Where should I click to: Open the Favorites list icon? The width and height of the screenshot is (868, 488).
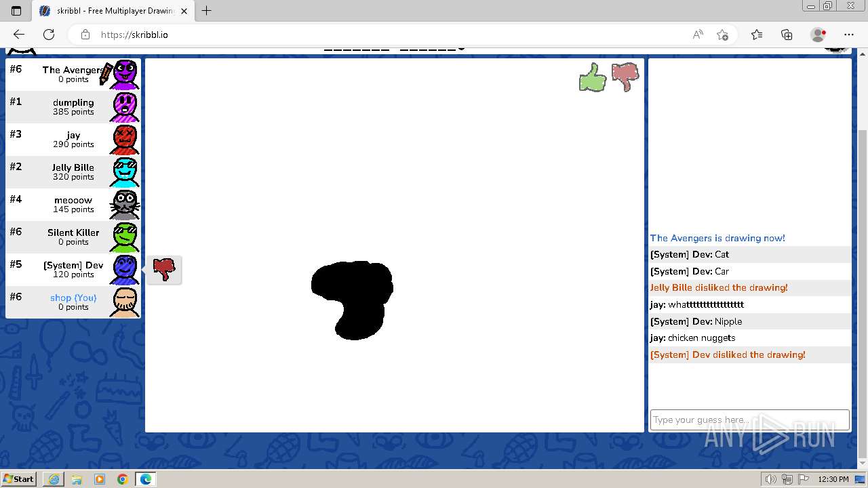pyautogui.click(x=757, y=35)
